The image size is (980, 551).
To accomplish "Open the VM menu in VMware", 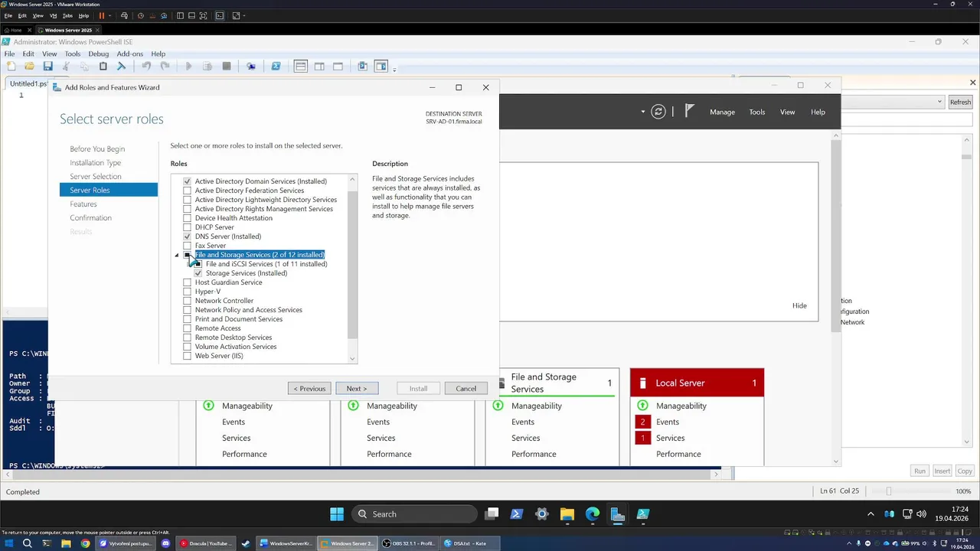I will [x=53, y=15].
